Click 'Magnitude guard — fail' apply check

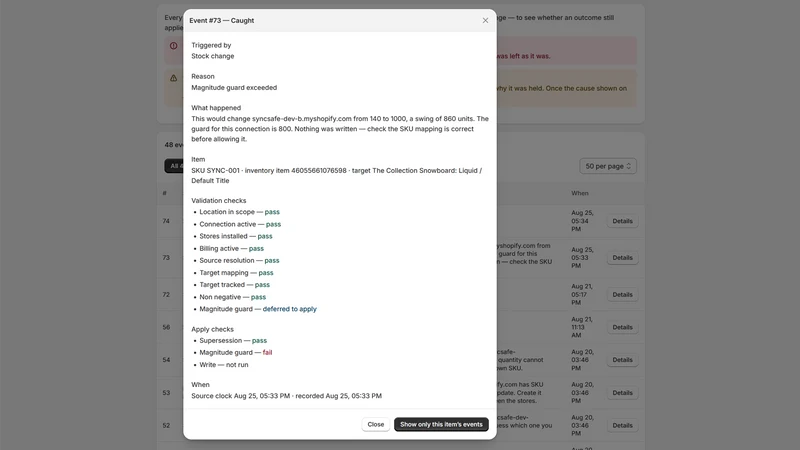[236, 353]
